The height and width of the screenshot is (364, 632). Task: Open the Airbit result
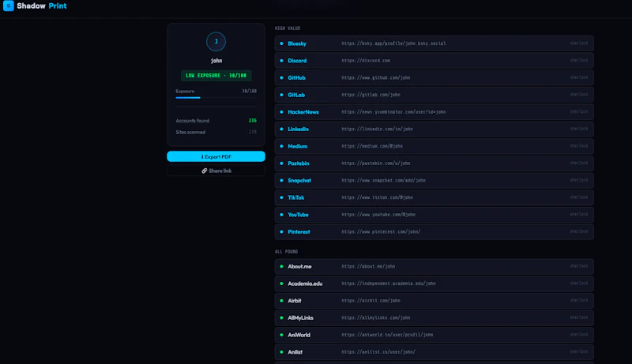point(434,301)
